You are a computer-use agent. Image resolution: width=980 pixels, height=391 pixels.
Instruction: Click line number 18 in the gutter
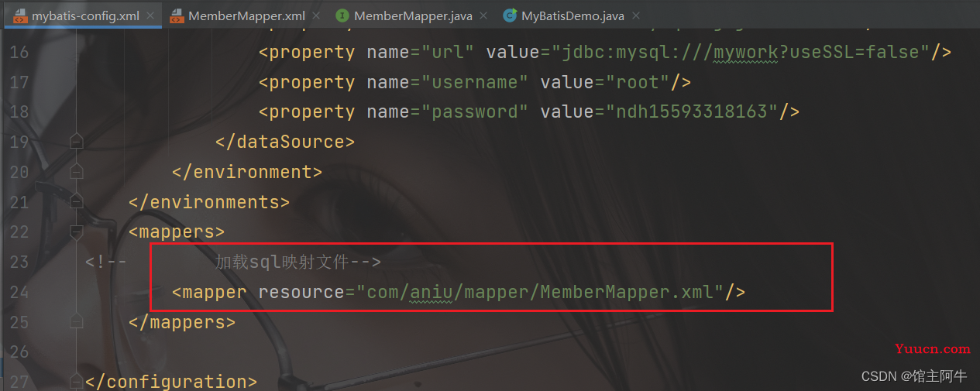19,111
